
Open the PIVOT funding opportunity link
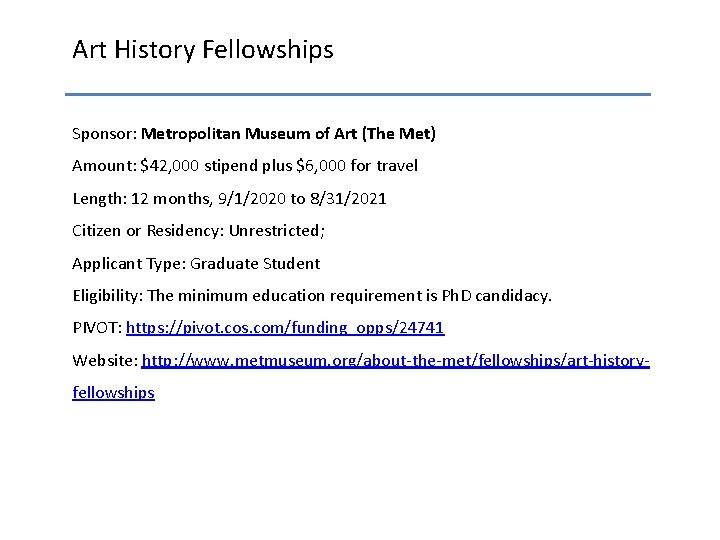pyautogui.click(x=293, y=327)
